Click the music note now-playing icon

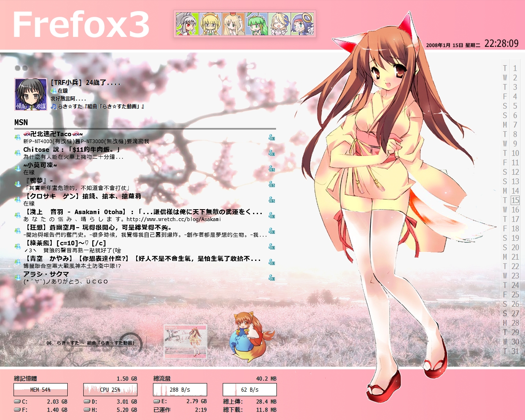54,107
